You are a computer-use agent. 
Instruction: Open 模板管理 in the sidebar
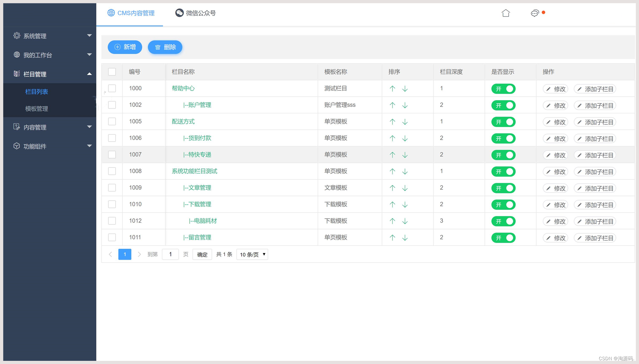pos(37,109)
